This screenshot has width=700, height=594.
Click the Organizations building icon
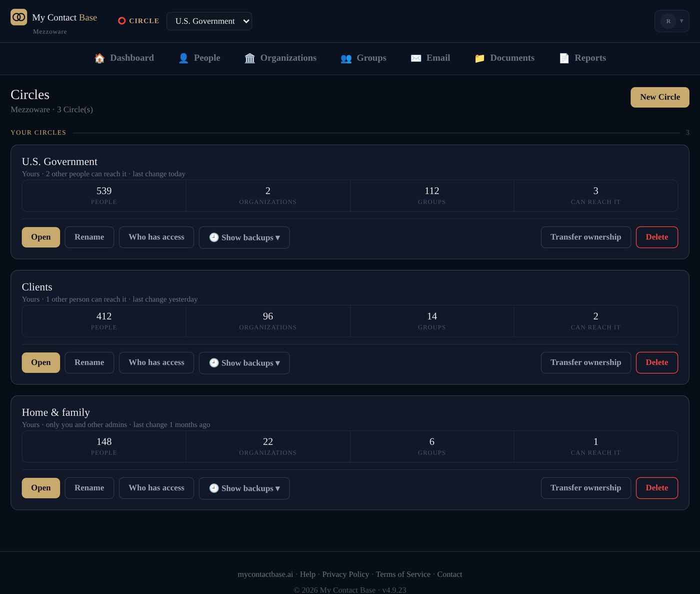(x=250, y=58)
